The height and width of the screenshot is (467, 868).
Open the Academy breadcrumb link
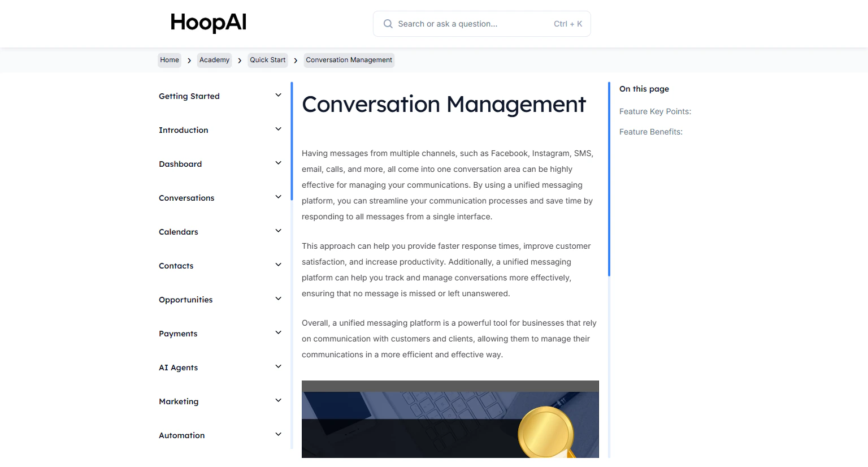pos(214,60)
